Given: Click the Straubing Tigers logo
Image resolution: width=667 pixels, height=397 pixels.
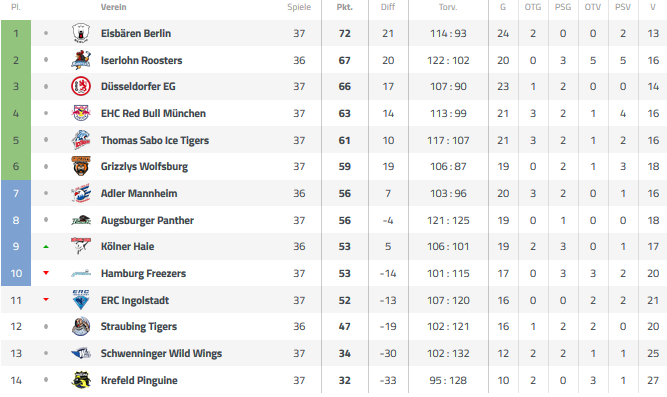Looking at the screenshot, I should [x=81, y=326].
